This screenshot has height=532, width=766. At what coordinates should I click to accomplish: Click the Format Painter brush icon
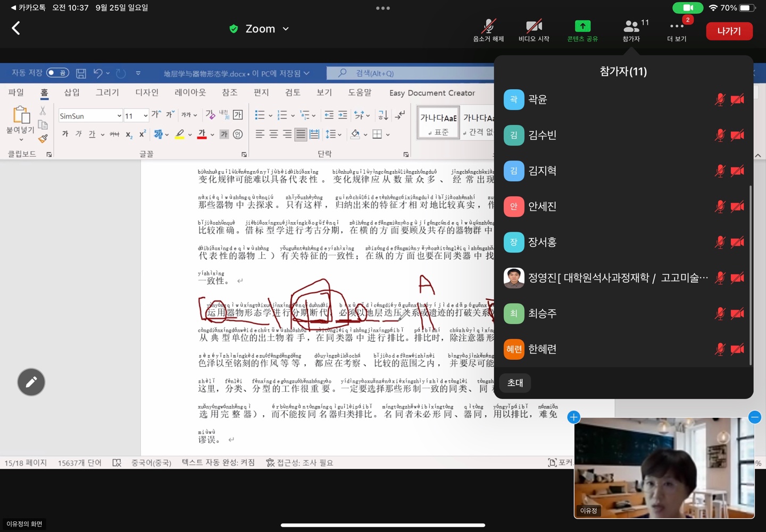[x=43, y=139]
